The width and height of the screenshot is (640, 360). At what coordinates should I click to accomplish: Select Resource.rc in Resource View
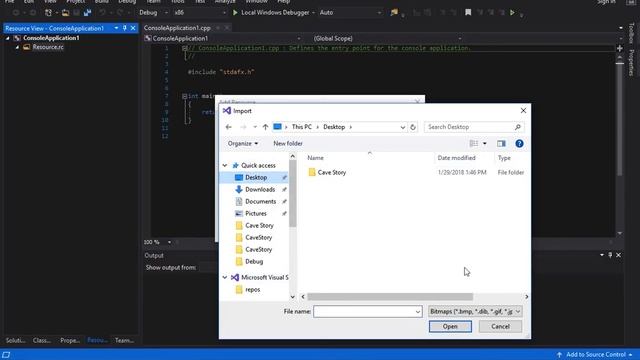(48, 47)
